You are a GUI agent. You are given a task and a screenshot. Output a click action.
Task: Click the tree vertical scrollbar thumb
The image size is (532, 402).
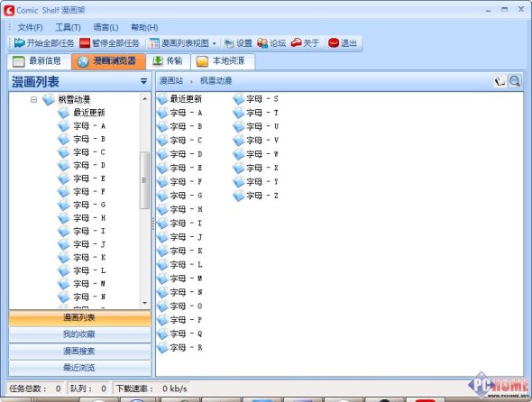point(144,180)
